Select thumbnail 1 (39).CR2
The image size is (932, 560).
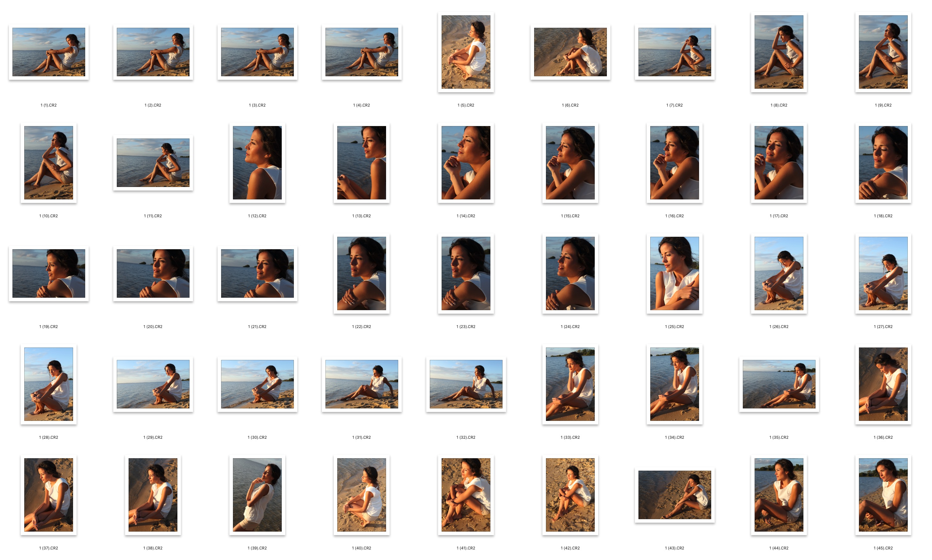[257, 495]
